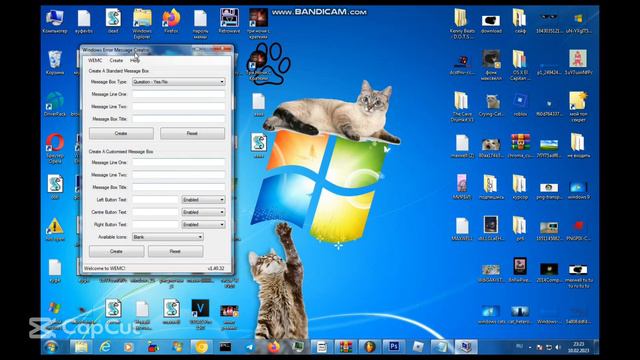Select the Vegas Pro desktop shortcut
The image size is (640, 360).
pos(200,314)
